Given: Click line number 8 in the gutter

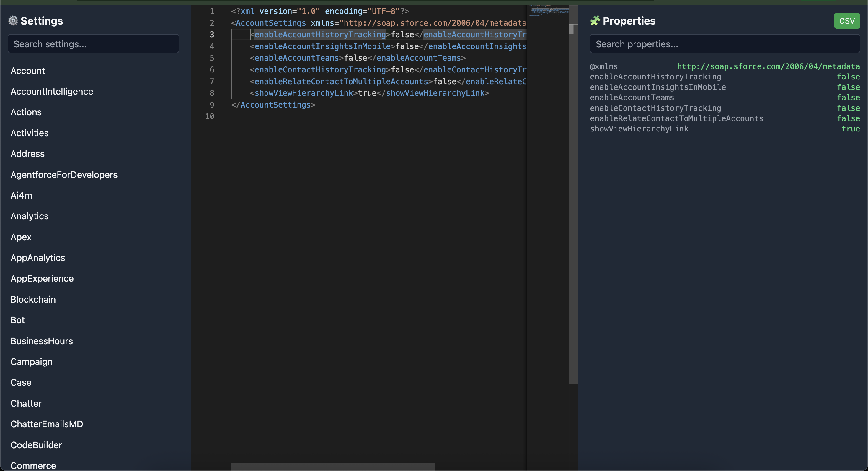Looking at the screenshot, I should (x=212, y=93).
